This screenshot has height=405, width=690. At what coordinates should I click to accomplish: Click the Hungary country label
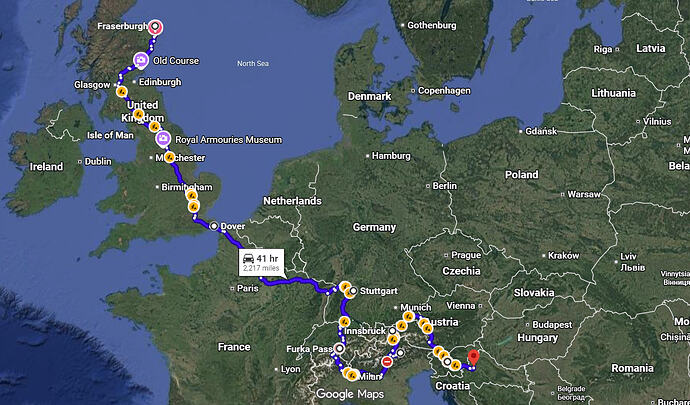pos(537,338)
